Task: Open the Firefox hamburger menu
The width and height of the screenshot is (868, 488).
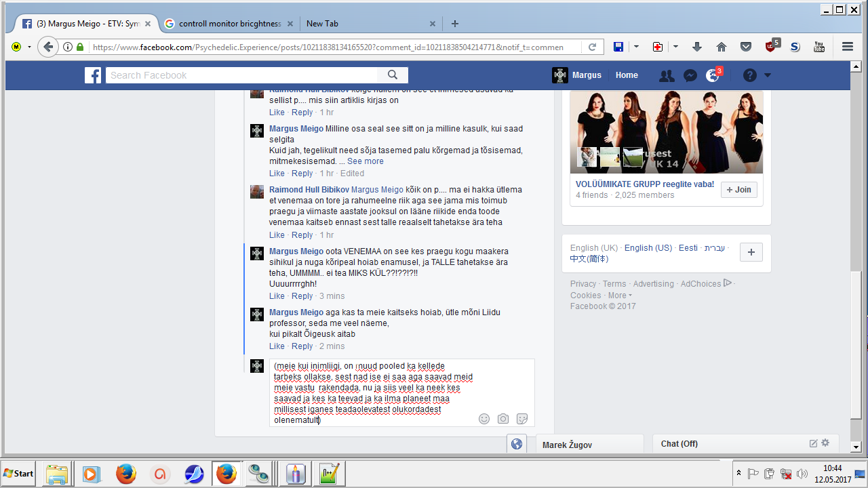Action: (847, 47)
